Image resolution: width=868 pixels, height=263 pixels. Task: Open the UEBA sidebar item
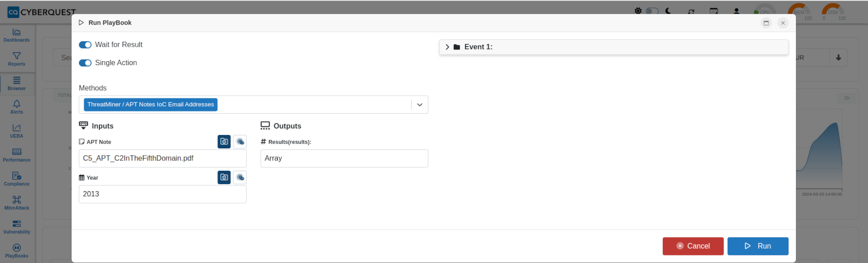click(x=17, y=131)
